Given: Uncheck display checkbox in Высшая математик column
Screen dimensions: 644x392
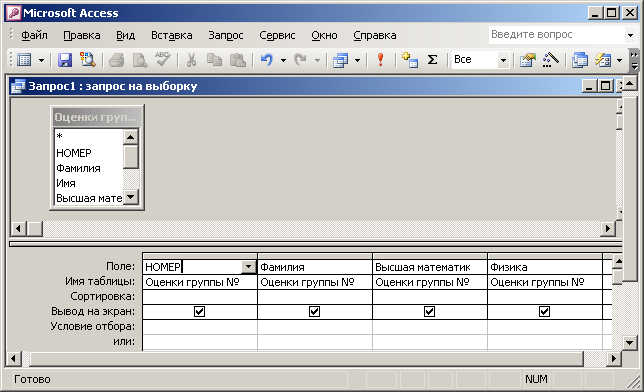Looking at the screenshot, I should [x=430, y=311].
